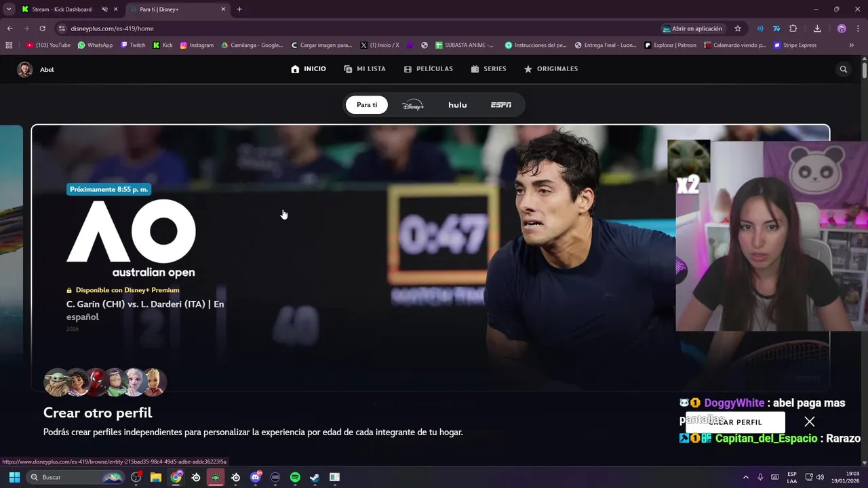This screenshot has height=488, width=868.
Task: Open Discord taskbar icon
Action: click(x=256, y=477)
